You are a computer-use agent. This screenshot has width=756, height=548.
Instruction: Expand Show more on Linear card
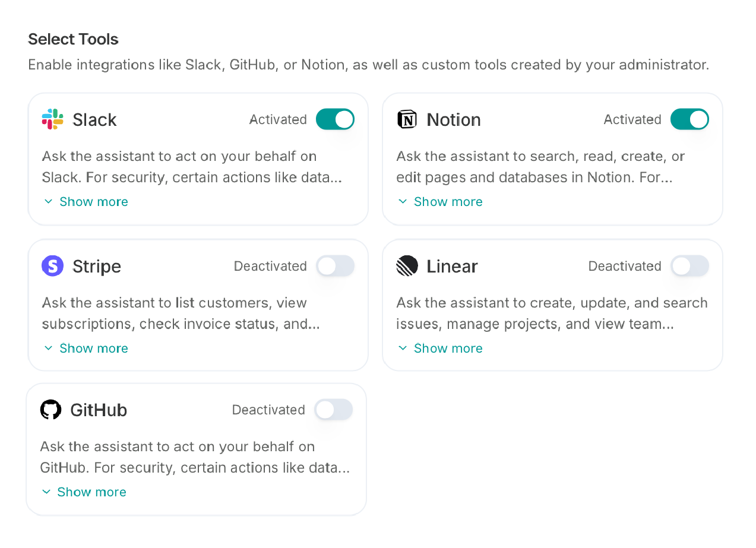441,349
